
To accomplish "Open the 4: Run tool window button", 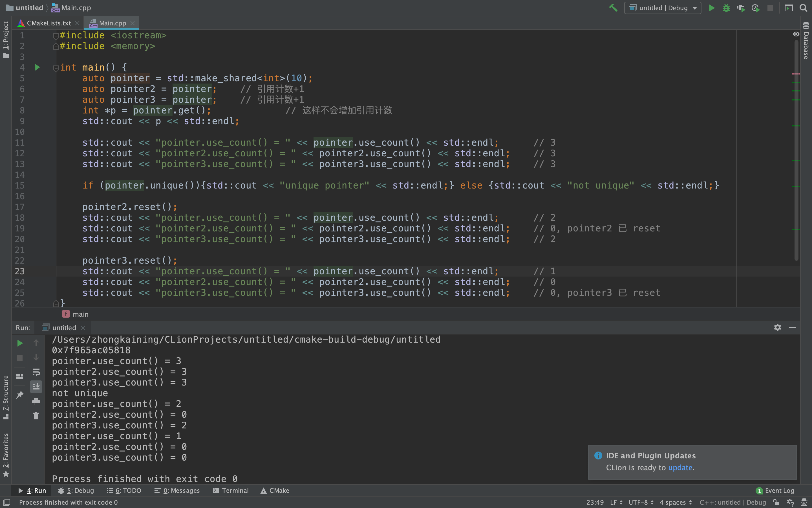I will click(x=32, y=491).
